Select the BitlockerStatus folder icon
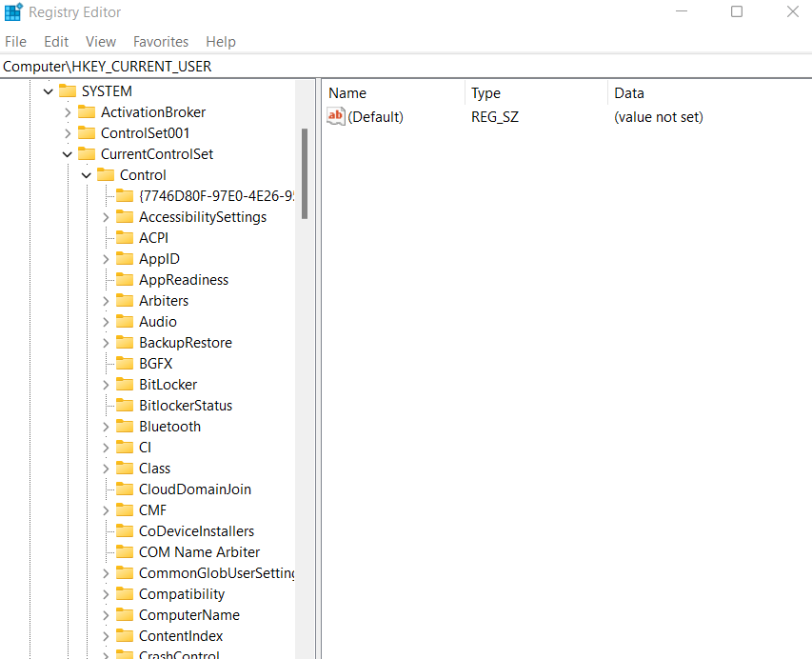 click(125, 406)
